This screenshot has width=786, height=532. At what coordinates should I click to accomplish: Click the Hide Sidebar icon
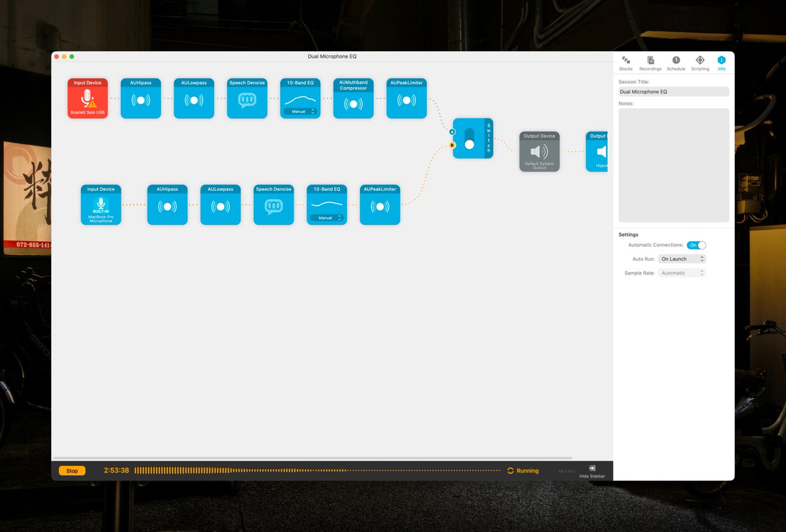tap(592, 468)
